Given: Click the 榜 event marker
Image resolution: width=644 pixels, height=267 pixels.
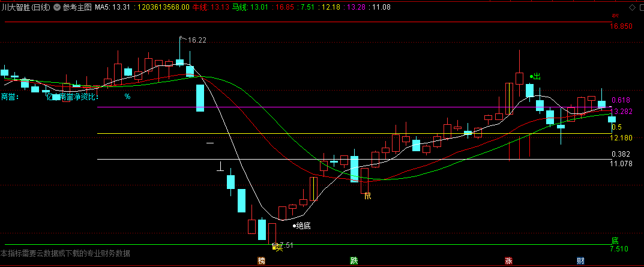Looking at the screenshot, I should pos(261,260).
